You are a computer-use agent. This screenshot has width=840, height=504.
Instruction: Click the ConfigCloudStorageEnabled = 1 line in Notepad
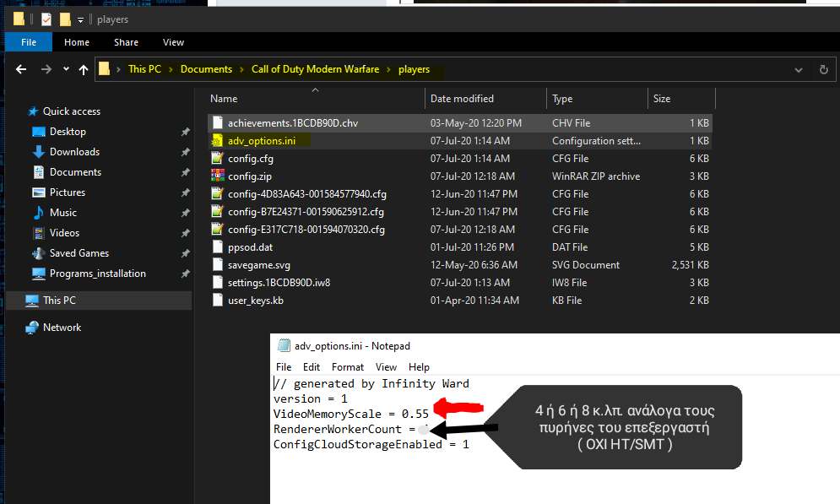[371, 445]
